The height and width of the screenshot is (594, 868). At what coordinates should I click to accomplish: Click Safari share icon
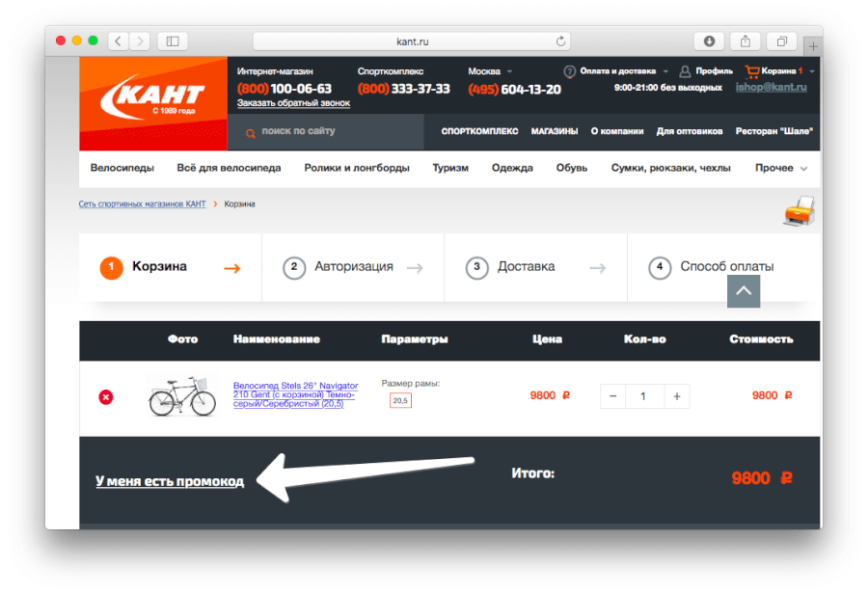coord(745,40)
